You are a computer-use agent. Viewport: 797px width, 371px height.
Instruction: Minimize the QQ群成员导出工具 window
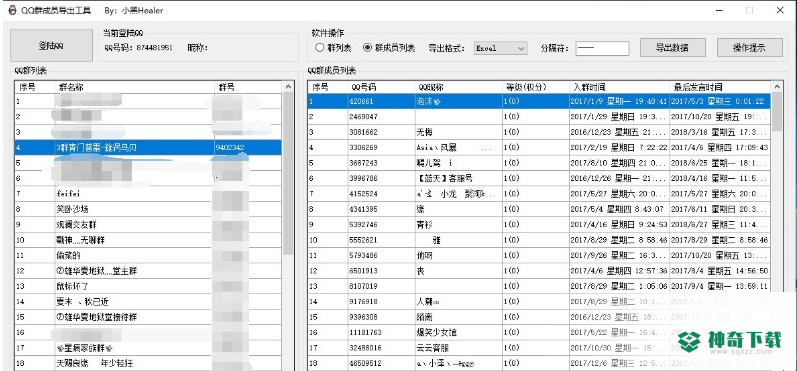point(720,10)
